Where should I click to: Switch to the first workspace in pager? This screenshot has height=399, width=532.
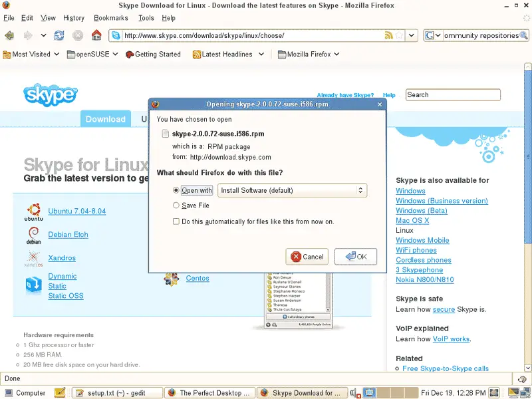pyautogui.click(x=369, y=392)
